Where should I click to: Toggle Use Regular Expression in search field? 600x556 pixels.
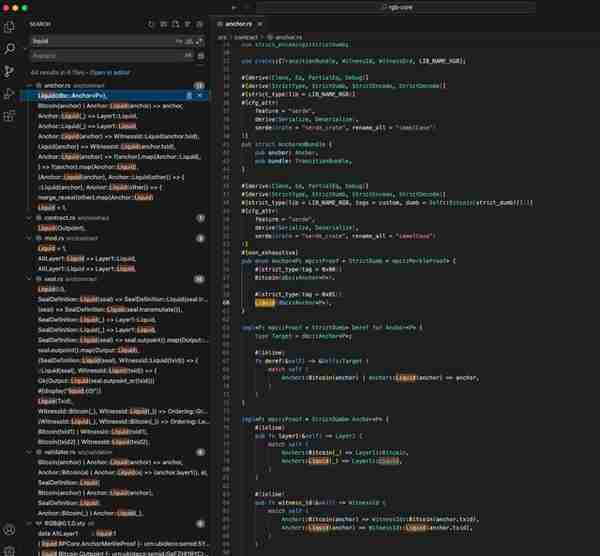[199, 41]
